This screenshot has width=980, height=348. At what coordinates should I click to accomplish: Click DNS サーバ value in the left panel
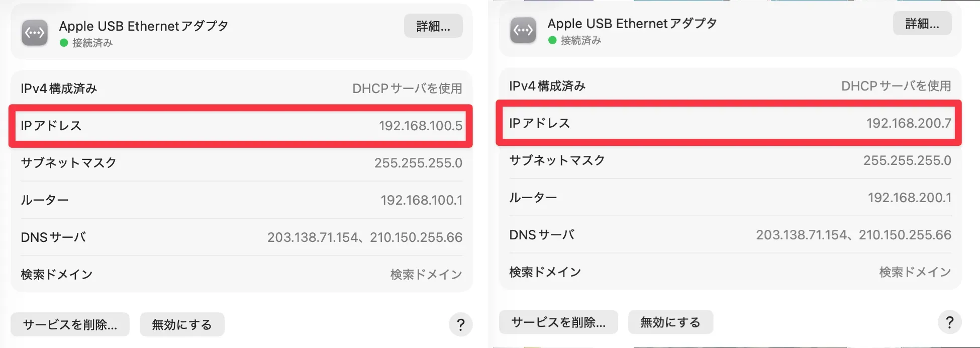tap(364, 237)
